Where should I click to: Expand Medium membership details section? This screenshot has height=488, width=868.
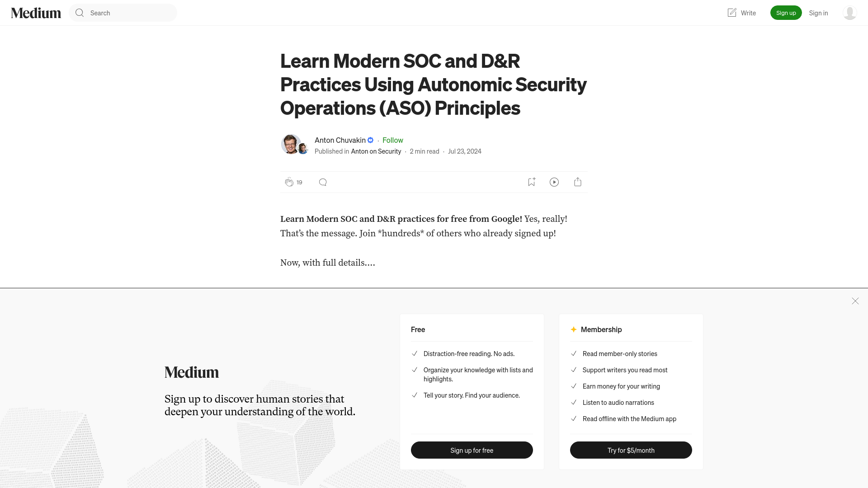[602, 329]
